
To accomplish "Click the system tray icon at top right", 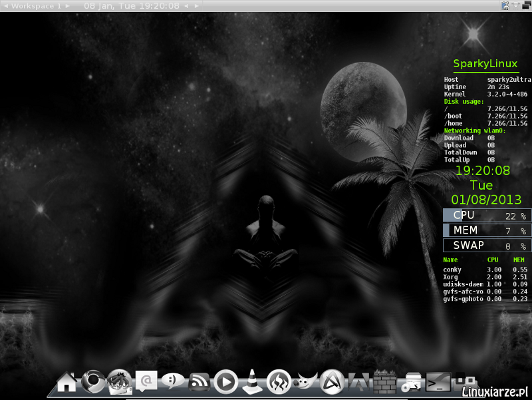I will click(x=503, y=5).
